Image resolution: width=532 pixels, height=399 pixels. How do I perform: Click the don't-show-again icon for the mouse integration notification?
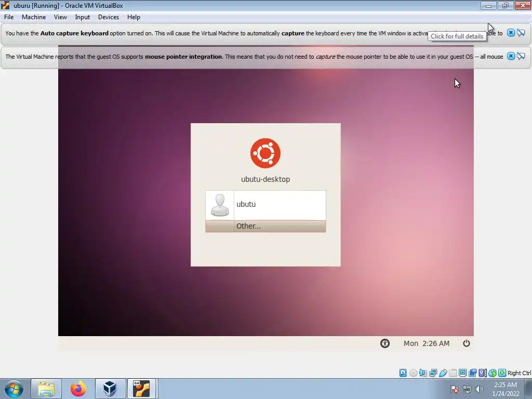(521, 56)
